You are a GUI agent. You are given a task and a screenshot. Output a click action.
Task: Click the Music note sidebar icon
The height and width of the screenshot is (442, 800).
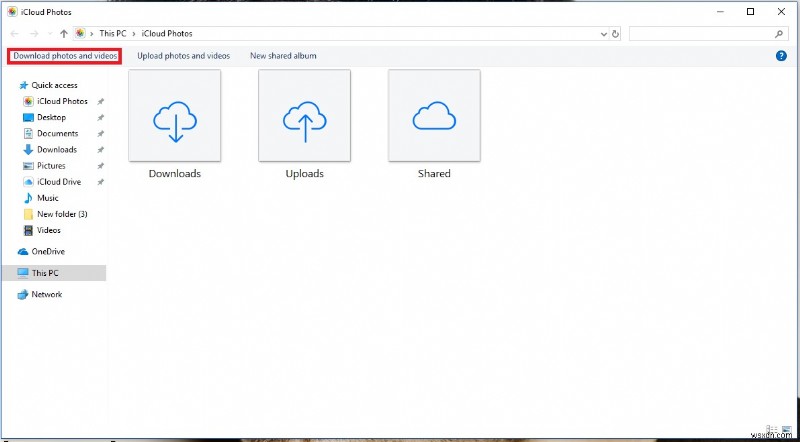(x=29, y=198)
